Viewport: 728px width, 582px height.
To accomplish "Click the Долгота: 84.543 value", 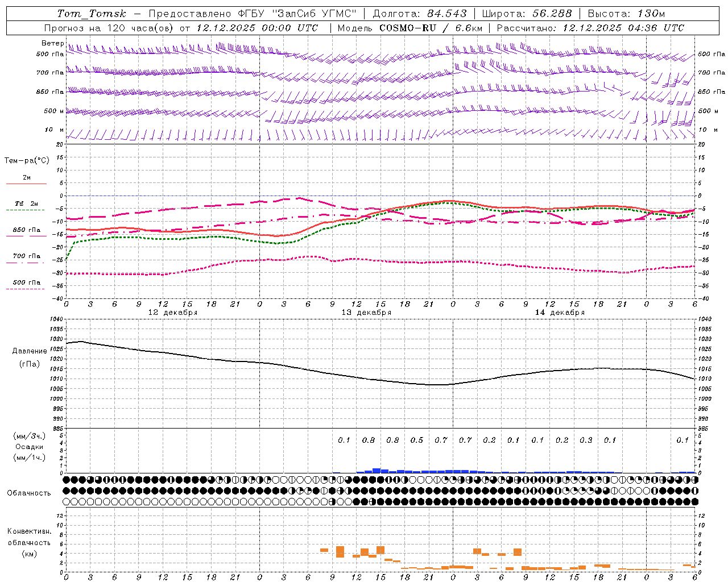I will click(419, 14).
